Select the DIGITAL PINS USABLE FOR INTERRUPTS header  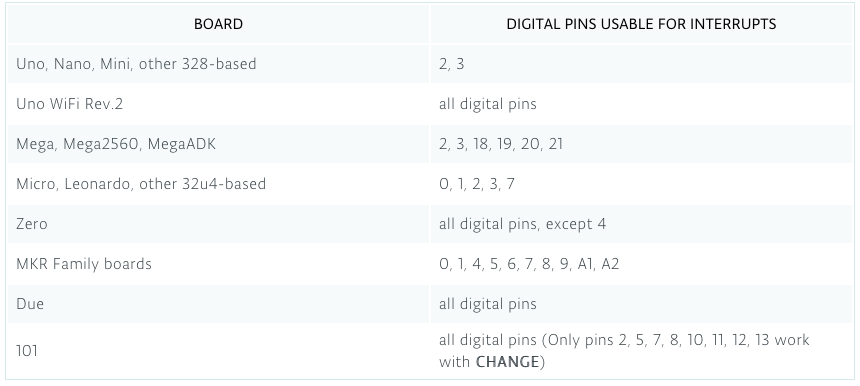point(641,24)
